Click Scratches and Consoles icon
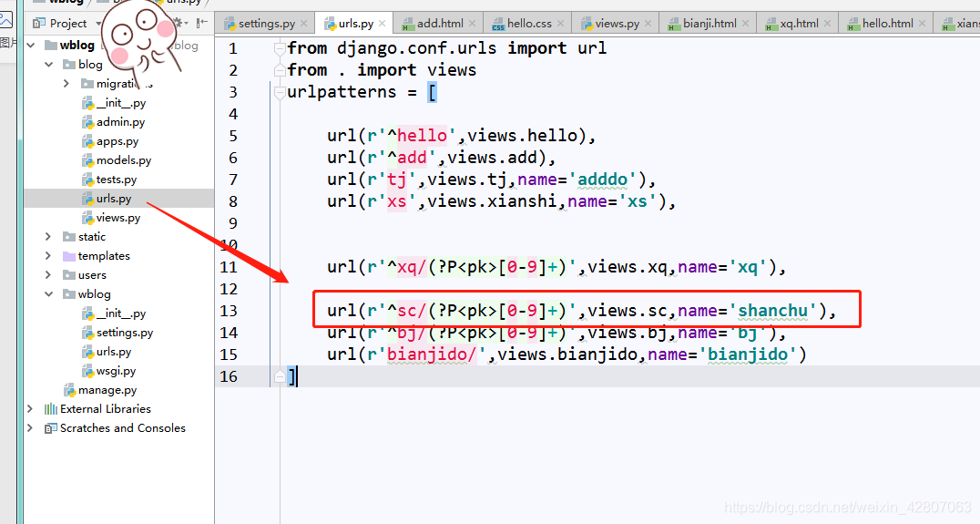This screenshot has width=980, height=524. click(x=51, y=427)
